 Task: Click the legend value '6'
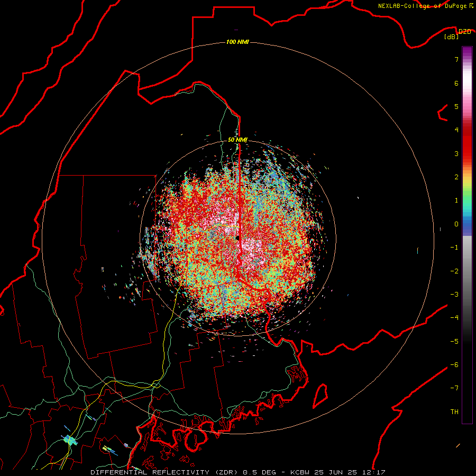click(456, 83)
